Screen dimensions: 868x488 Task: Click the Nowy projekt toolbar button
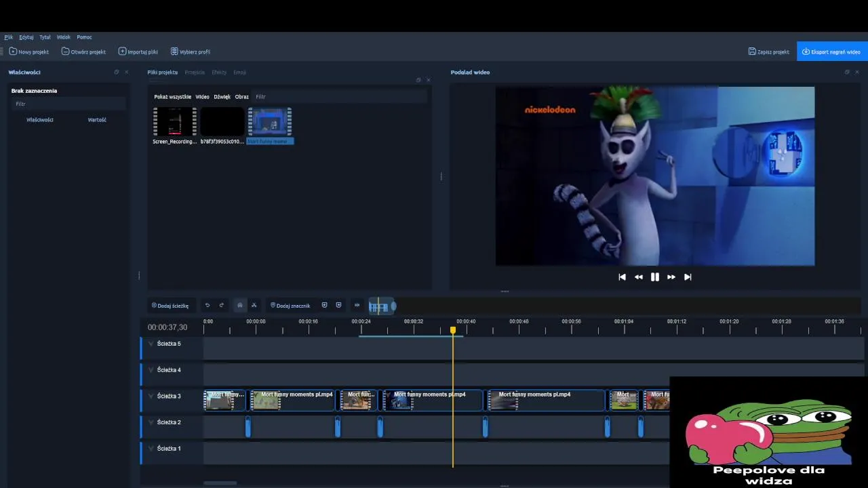click(x=29, y=52)
